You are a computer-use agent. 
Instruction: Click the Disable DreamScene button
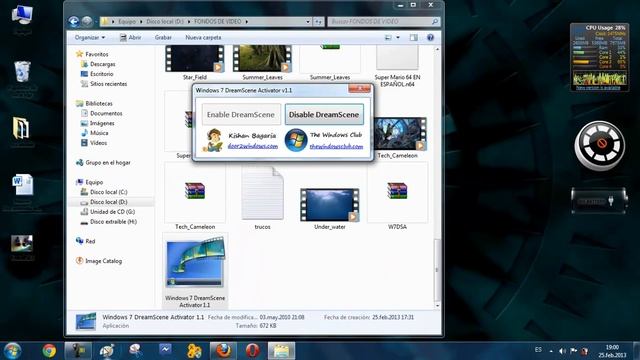324,115
